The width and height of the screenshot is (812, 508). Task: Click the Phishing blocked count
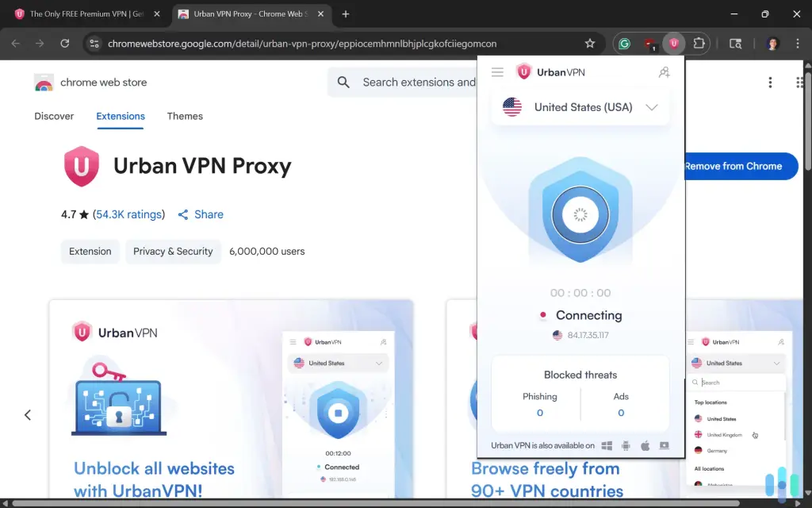coord(539,413)
